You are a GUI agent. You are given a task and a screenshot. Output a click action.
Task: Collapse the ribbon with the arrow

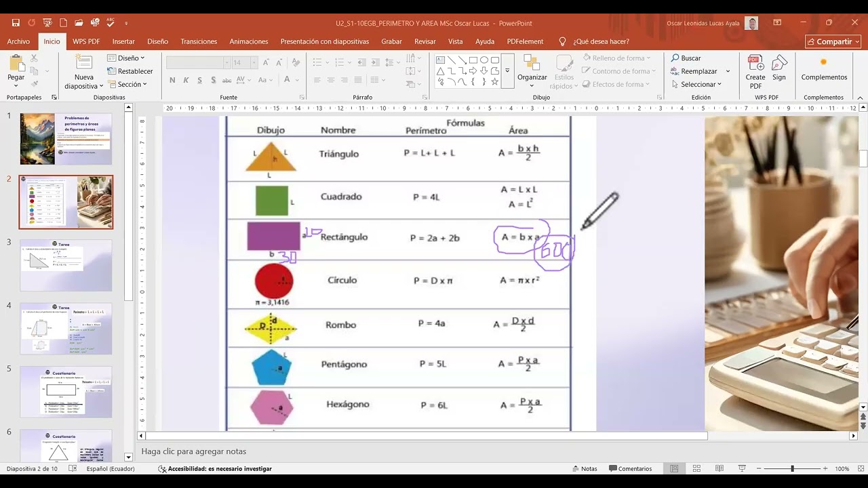(x=861, y=98)
